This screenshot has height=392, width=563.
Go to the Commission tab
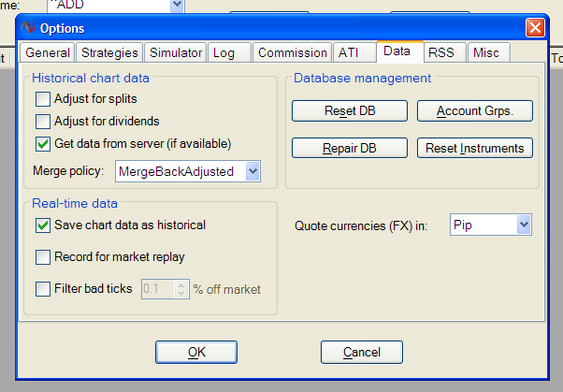293,52
